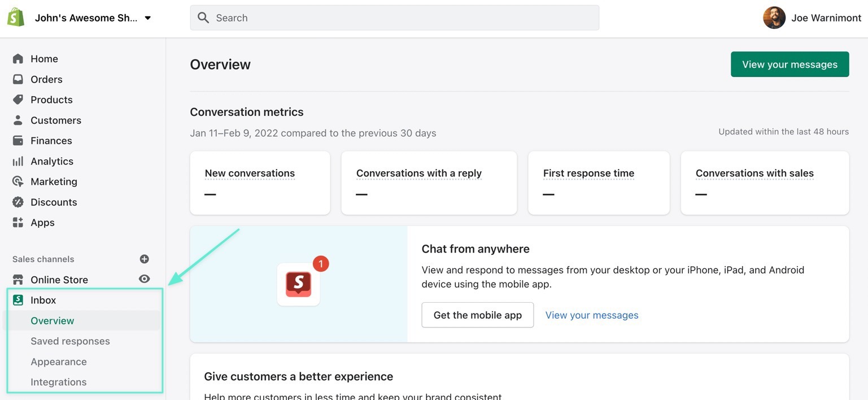Screen dimensions: 868x400
Task: Expand the Inbox sales channel
Action: [43, 300]
